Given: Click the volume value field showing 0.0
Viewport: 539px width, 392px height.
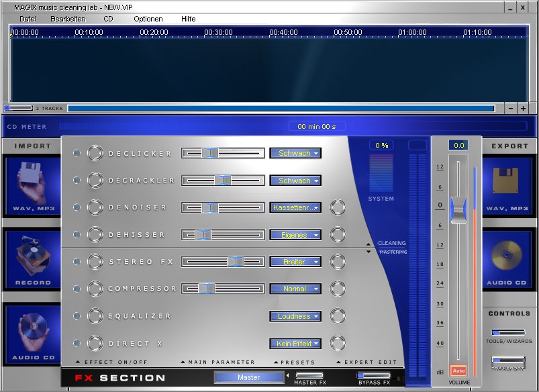Looking at the screenshot, I should (458, 145).
